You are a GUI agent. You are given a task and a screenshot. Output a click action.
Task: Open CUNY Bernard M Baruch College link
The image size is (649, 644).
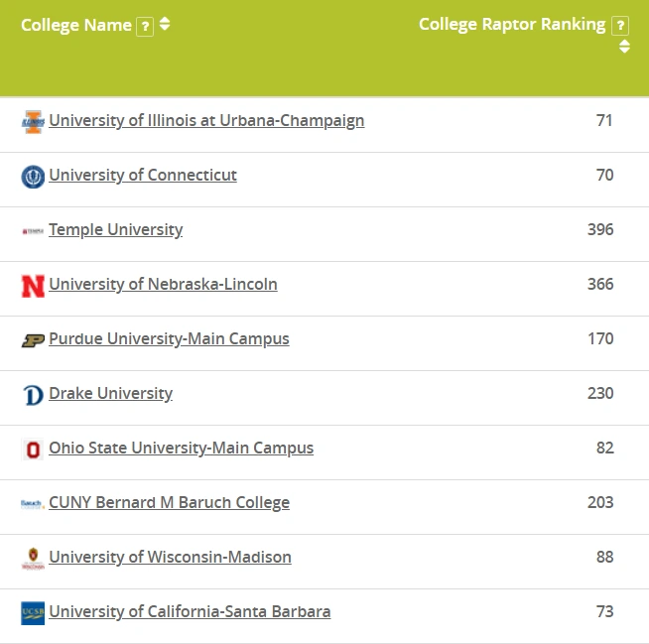click(169, 503)
